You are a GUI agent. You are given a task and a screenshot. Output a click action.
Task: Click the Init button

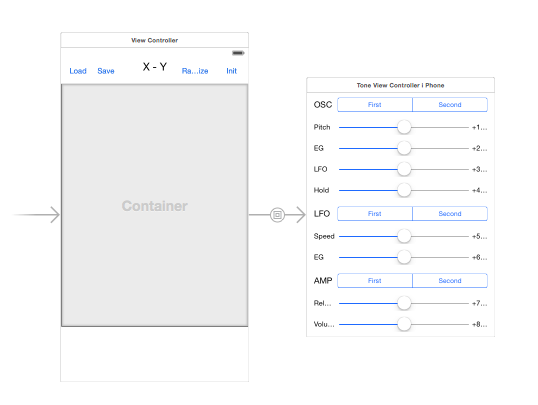pyautogui.click(x=232, y=71)
